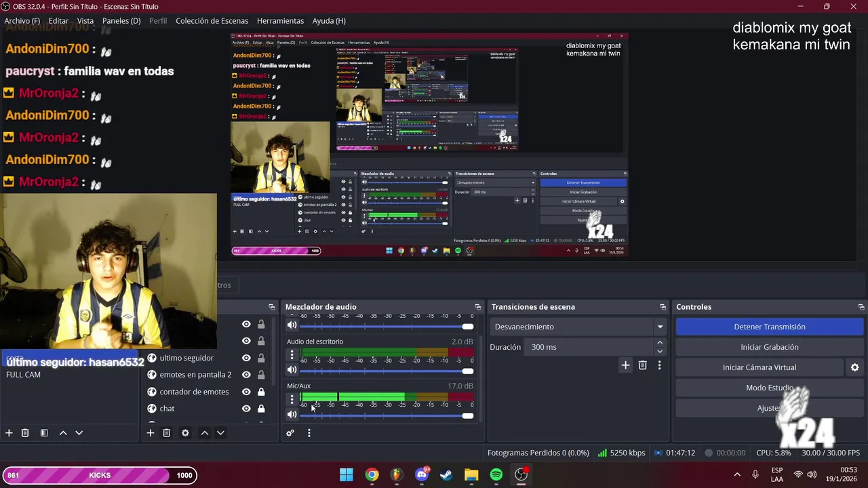Toggle lock on emotes en pantalla 2
Screen dimensions: 868x488
click(261, 375)
